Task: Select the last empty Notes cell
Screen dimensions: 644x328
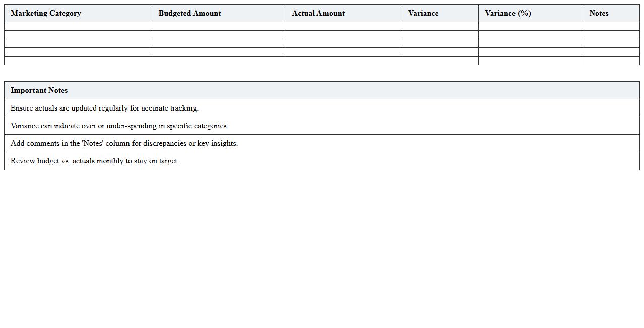Action: [x=611, y=60]
